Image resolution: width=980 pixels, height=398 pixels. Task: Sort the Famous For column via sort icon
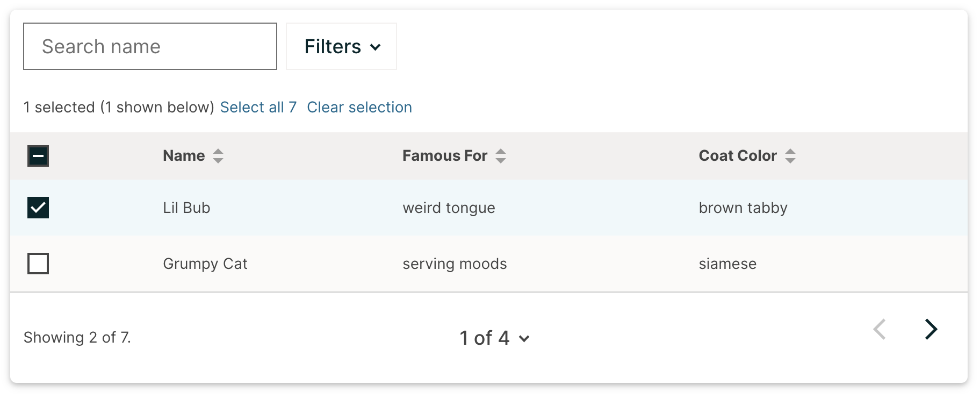(501, 156)
